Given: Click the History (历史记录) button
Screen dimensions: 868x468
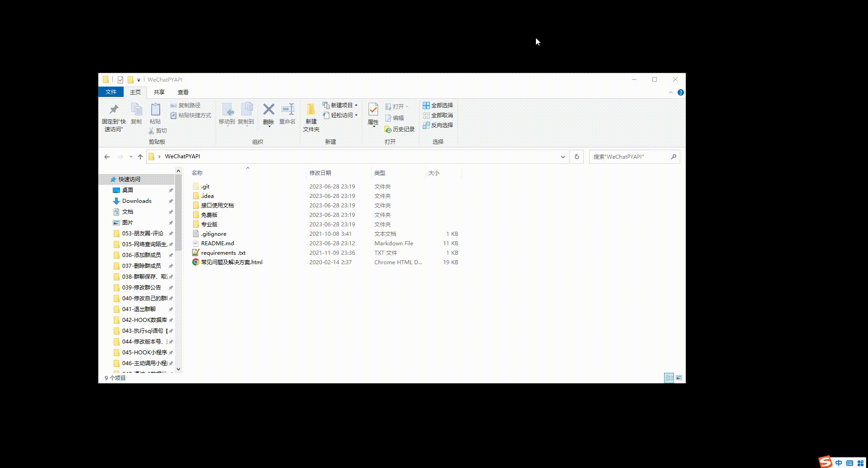Looking at the screenshot, I should click(400, 129).
